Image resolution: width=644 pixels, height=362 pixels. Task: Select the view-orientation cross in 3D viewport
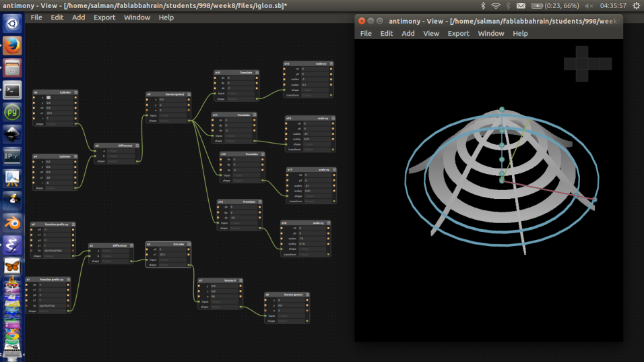587,63
